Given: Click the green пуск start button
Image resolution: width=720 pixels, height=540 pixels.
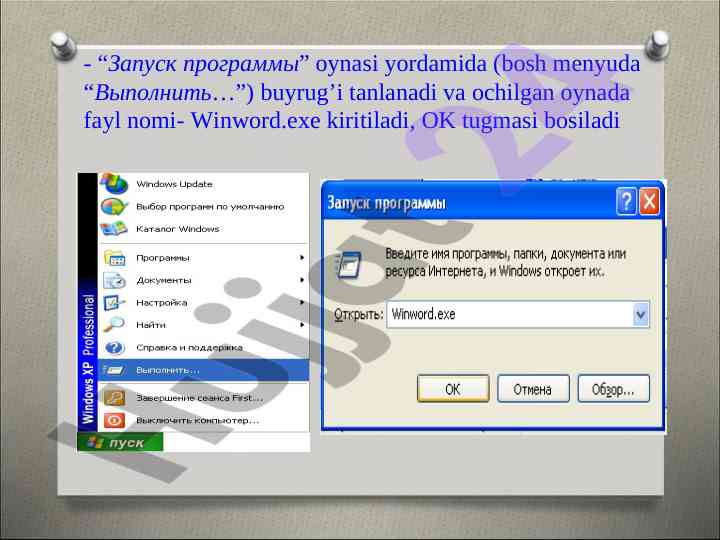Looking at the screenshot, I should (120, 442).
